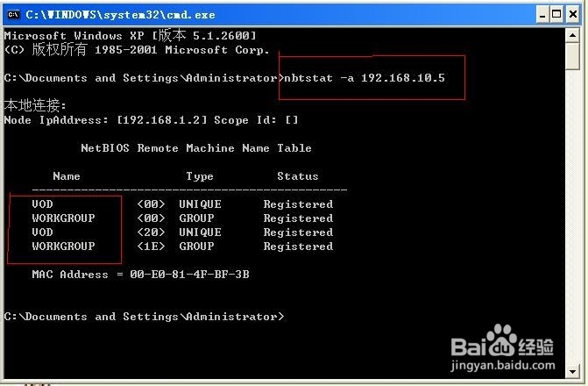Screen dimensions: 588x386
Task: Click the nbtstat -a 192.168.10.5 command
Action: click(x=362, y=78)
